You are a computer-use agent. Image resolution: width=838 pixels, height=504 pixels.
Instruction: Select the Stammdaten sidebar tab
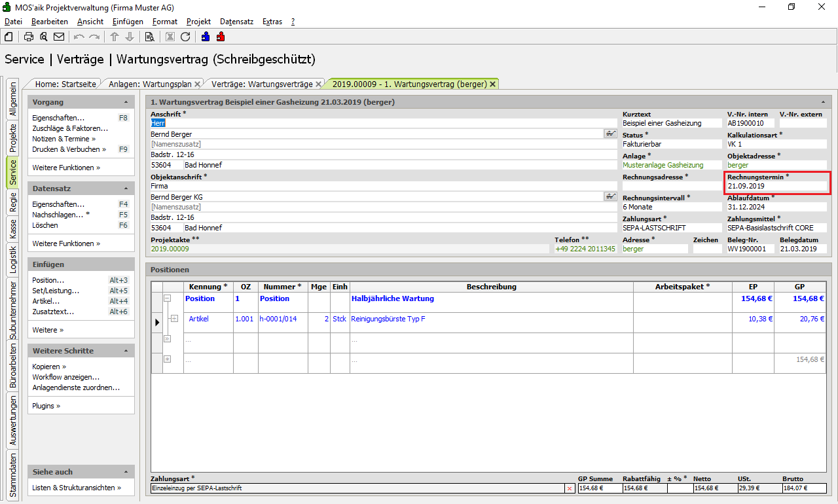(x=12, y=475)
